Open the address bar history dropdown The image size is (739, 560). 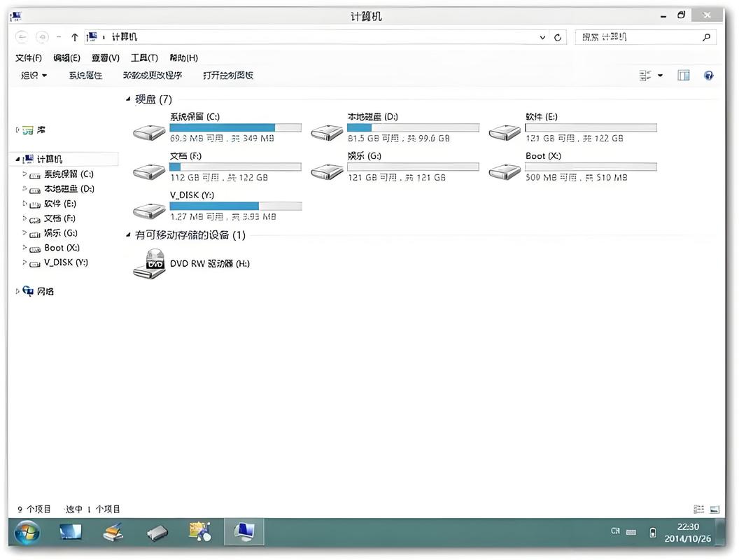pos(542,36)
